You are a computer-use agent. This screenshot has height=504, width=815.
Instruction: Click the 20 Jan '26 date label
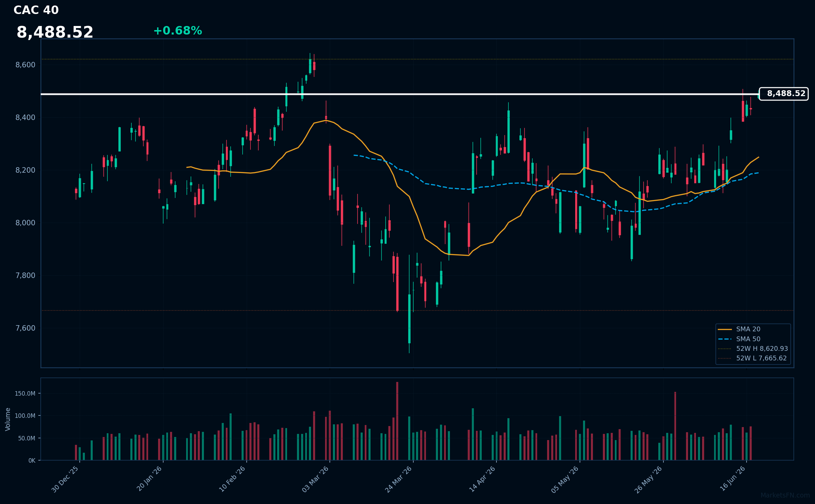[x=149, y=479]
